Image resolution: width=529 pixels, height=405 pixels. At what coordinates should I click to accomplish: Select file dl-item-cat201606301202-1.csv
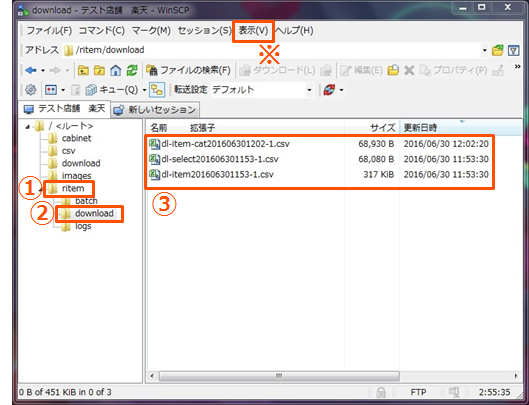(219, 144)
